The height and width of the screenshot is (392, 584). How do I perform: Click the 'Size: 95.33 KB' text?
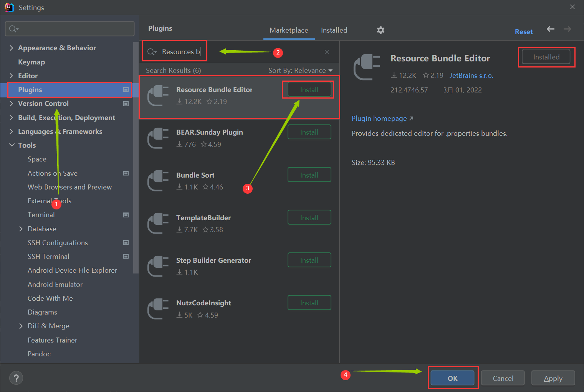click(x=373, y=162)
